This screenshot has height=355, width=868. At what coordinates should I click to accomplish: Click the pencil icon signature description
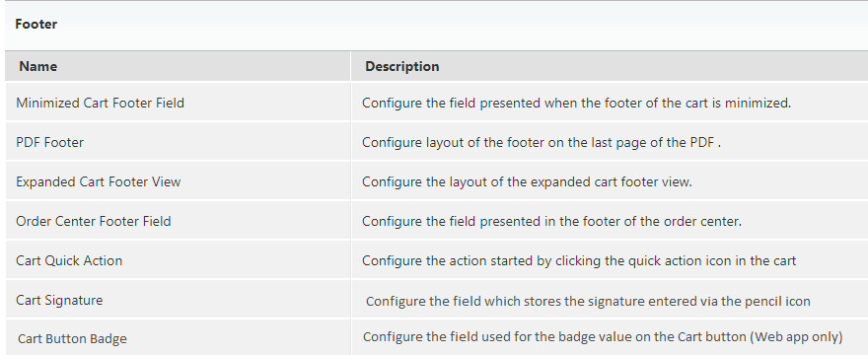pyautogui.click(x=588, y=302)
